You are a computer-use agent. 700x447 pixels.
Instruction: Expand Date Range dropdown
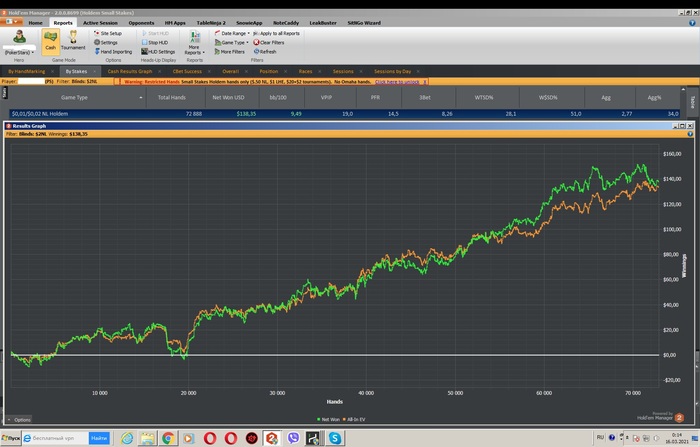click(x=232, y=33)
